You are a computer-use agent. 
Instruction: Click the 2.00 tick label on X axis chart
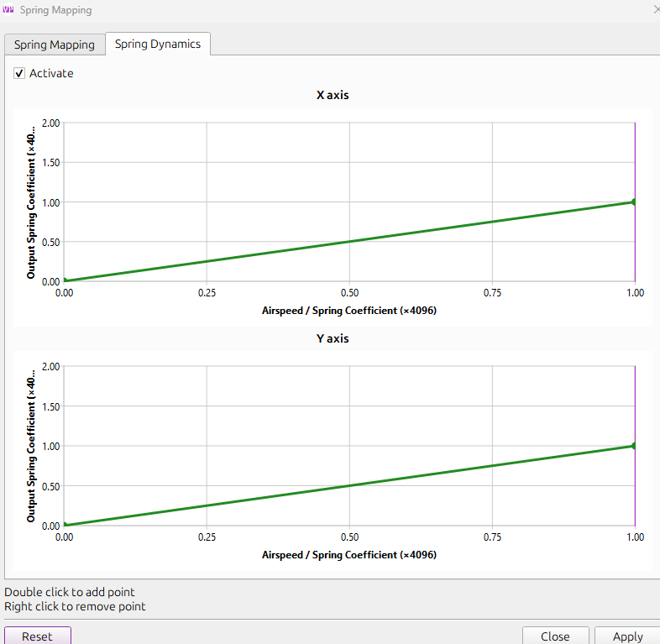51,123
